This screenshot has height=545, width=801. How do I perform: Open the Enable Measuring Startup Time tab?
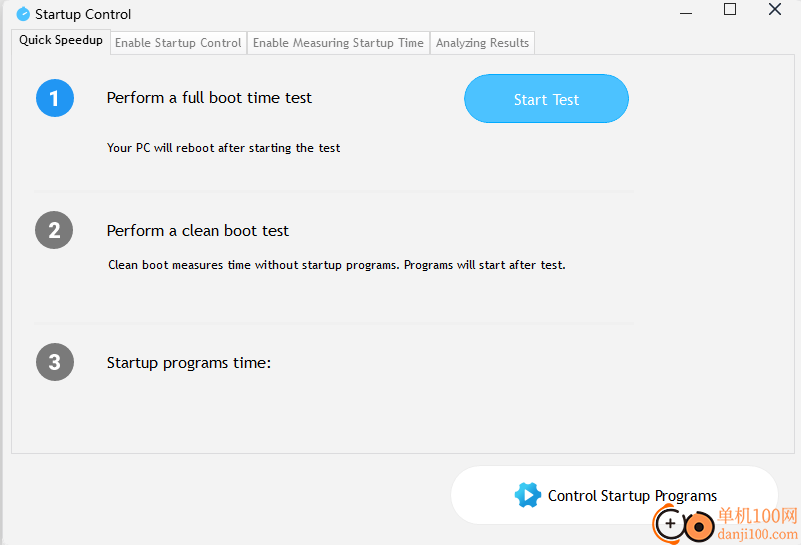pos(338,43)
